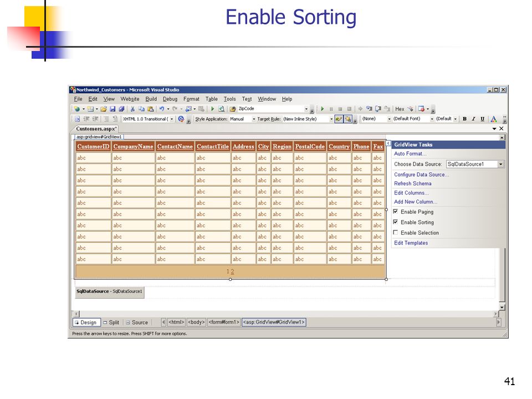This screenshot has width=532, height=399.
Task: Click the CompanyName column header link
Action: (133, 146)
